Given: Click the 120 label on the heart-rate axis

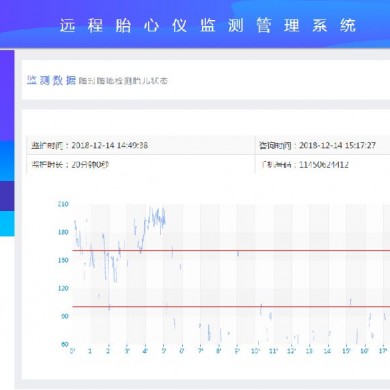Looking at the screenshot, I should [x=63, y=288].
